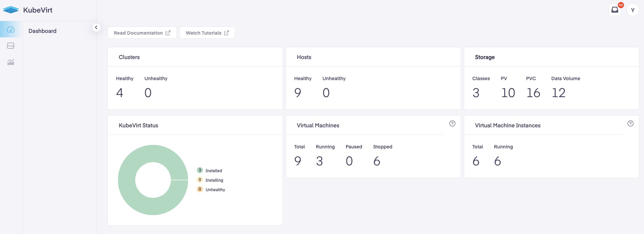Click the Hosts unhealthy count 0

[x=326, y=93]
